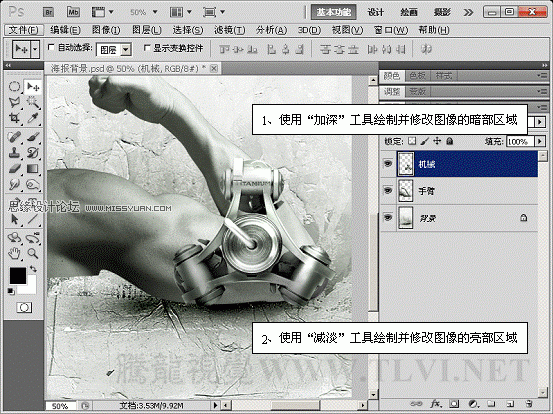Open the fill 100% slider arrow
The width and height of the screenshot is (553, 414).
click(x=540, y=141)
